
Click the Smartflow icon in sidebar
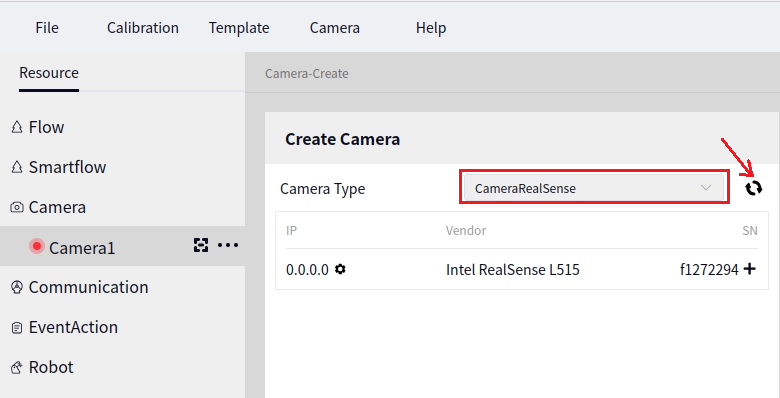17,167
